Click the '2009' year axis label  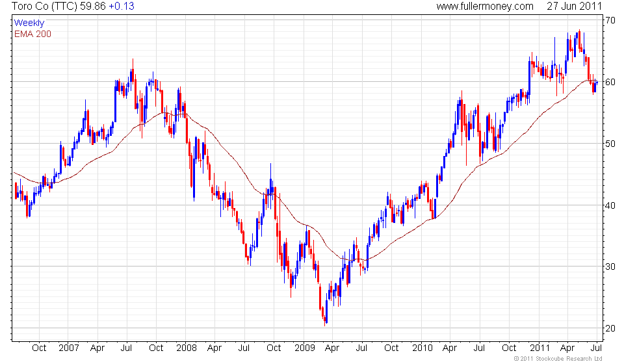pos(304,348)
